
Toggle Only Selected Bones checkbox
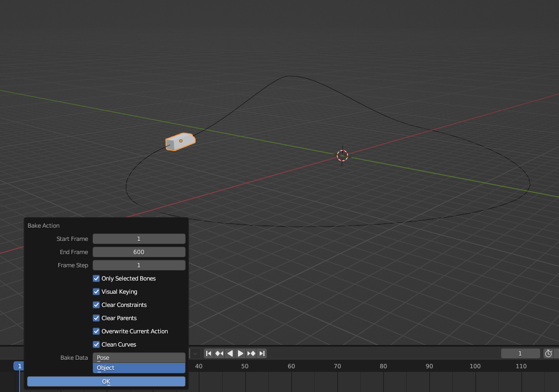tap(96, 278)
